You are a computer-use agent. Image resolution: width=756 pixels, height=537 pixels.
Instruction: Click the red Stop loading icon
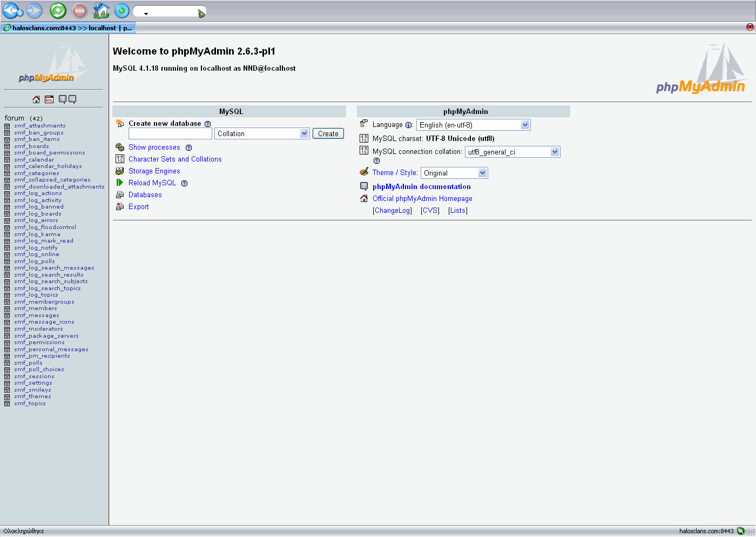point(79,10)
